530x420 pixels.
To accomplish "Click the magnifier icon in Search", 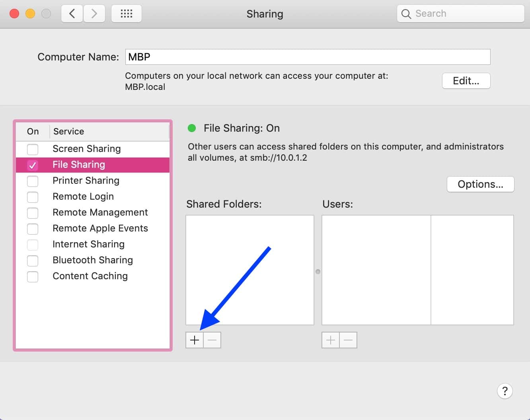I will click(x=406, y=14).
